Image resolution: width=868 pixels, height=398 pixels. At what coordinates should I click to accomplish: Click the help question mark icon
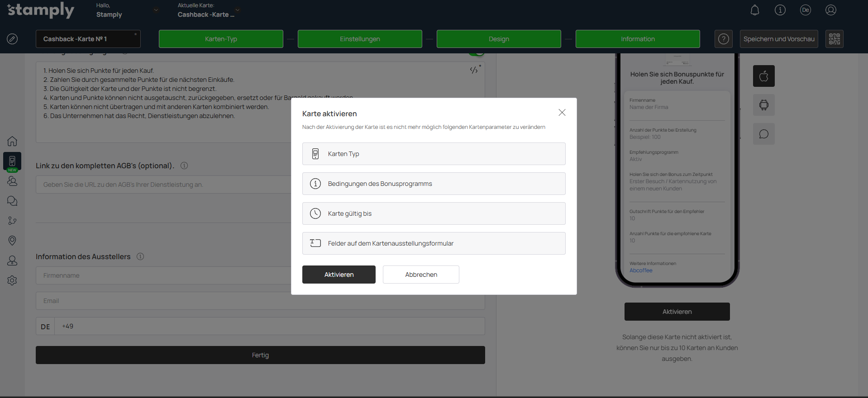pos(723,39)
